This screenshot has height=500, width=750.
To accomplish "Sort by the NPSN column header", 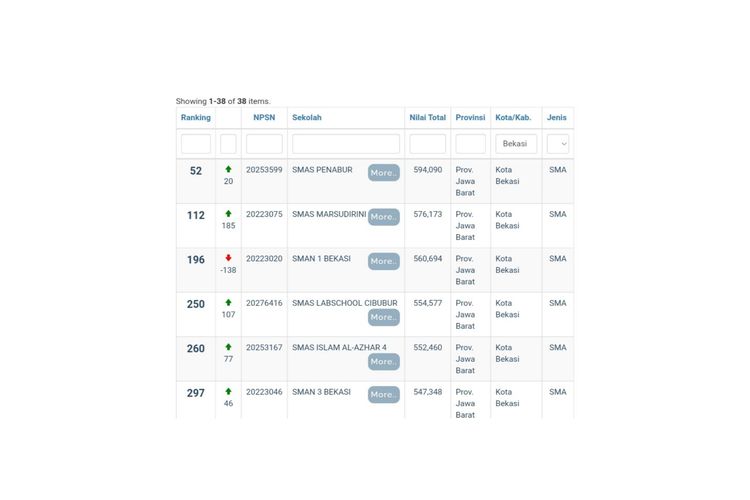I will pos(264,118).
